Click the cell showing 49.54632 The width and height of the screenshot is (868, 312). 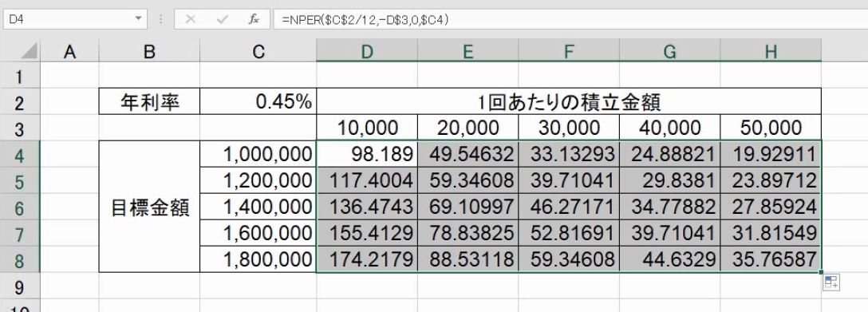(468, 154)
